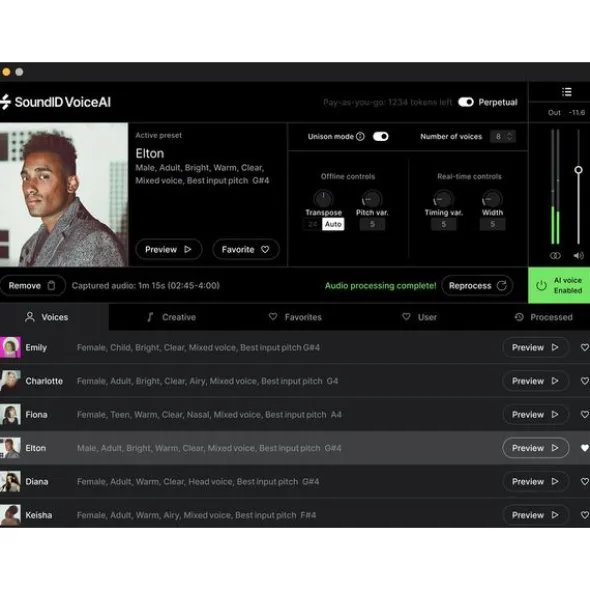
Task: Open the Processed tab
Action: point(544,317)
